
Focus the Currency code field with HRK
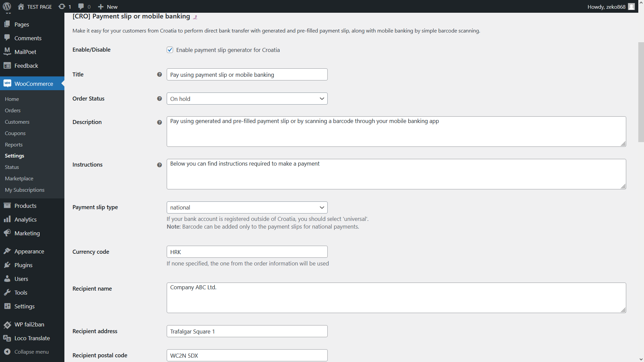pos(247,252)
